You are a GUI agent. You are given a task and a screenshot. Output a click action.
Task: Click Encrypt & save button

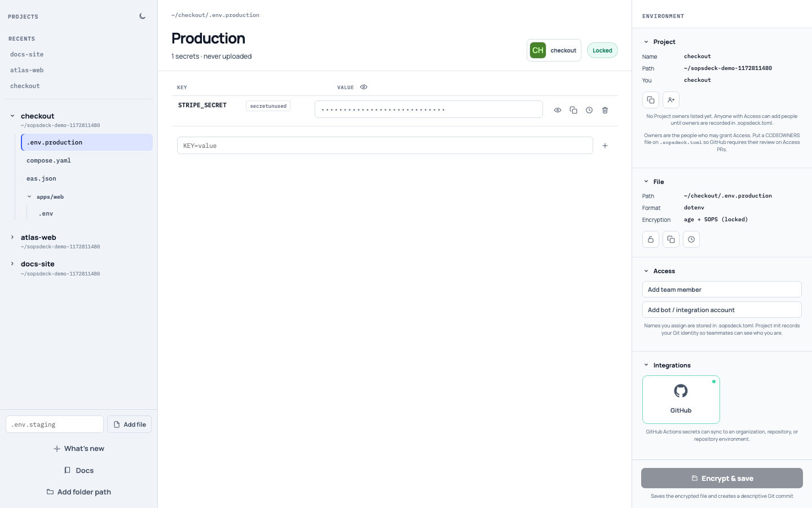click(x=722, y=478)
